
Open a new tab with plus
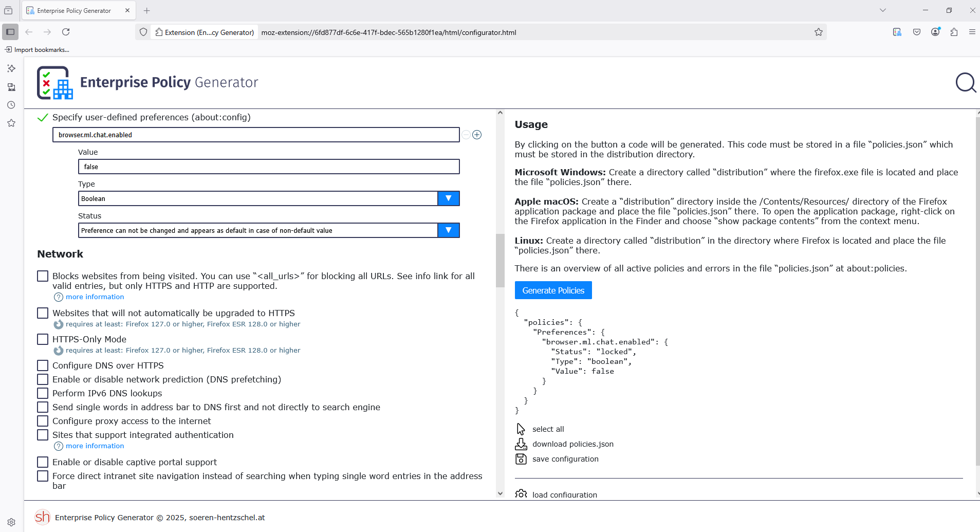[x=147, y=10]
